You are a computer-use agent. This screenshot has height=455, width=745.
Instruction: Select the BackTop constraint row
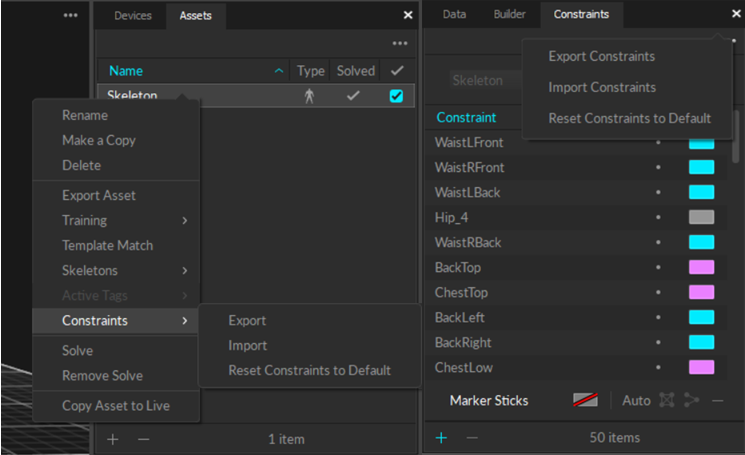(540, 267)
